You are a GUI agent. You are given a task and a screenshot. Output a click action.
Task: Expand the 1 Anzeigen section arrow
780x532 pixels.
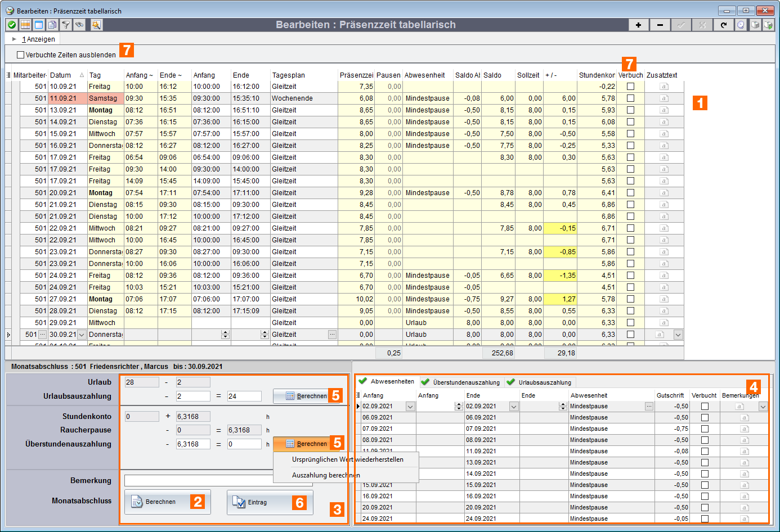[x=14, y=39]
